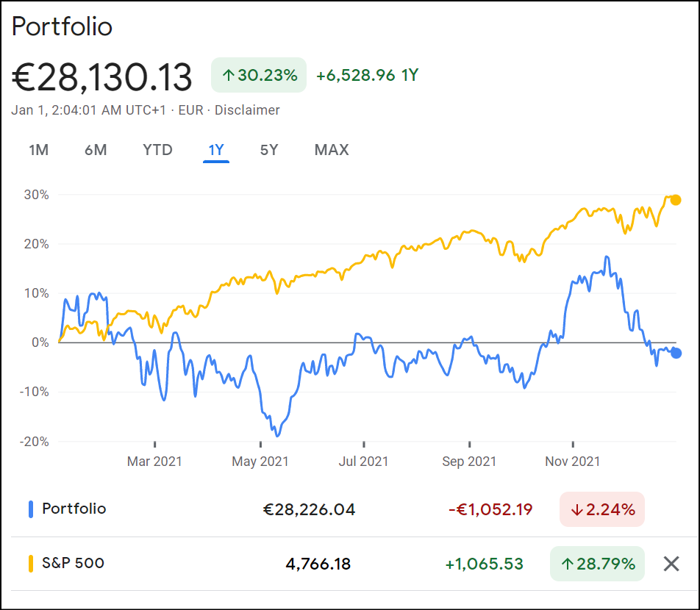Select the 1M time range tab
Image resolution: width=700 pixels, height=610 pixels.
click(x=38, y=150)
